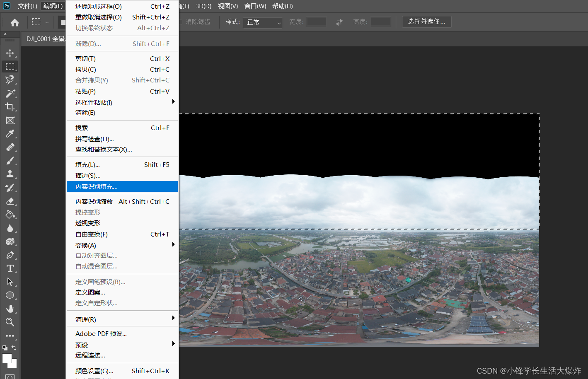Click the Photoshop logo icon
This screenshot has width=588, height=379.
click(7, 6)
